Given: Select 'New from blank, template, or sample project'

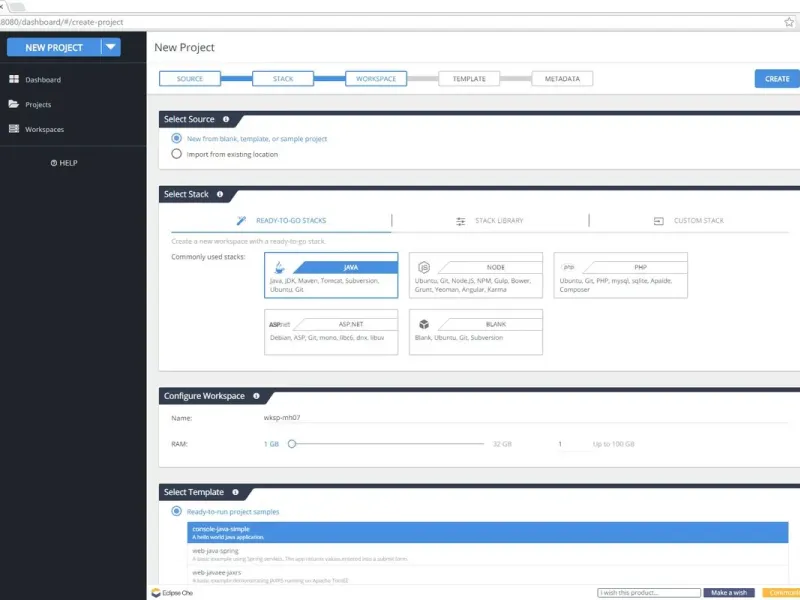Looking at the screenshot, I should (x=177, y=138).
